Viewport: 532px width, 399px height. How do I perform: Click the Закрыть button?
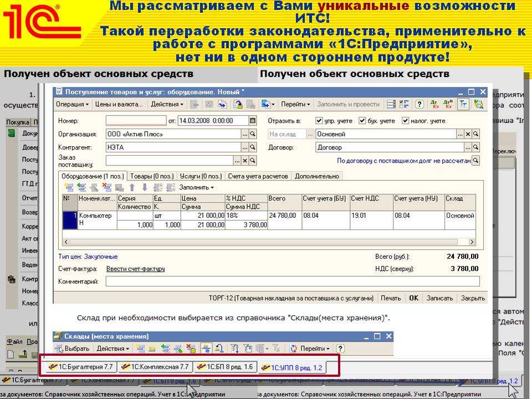(x=473, y=298)
